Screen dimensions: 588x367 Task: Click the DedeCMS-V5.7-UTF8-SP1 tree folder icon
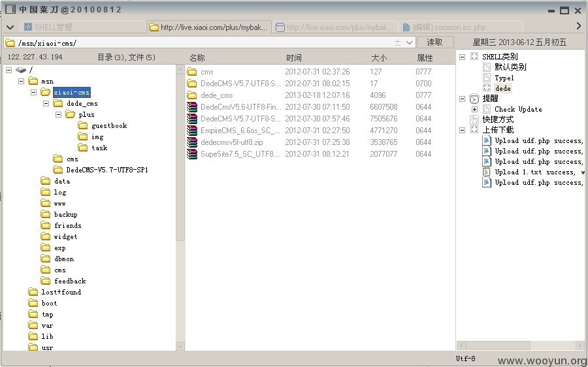tap(57, 170)
